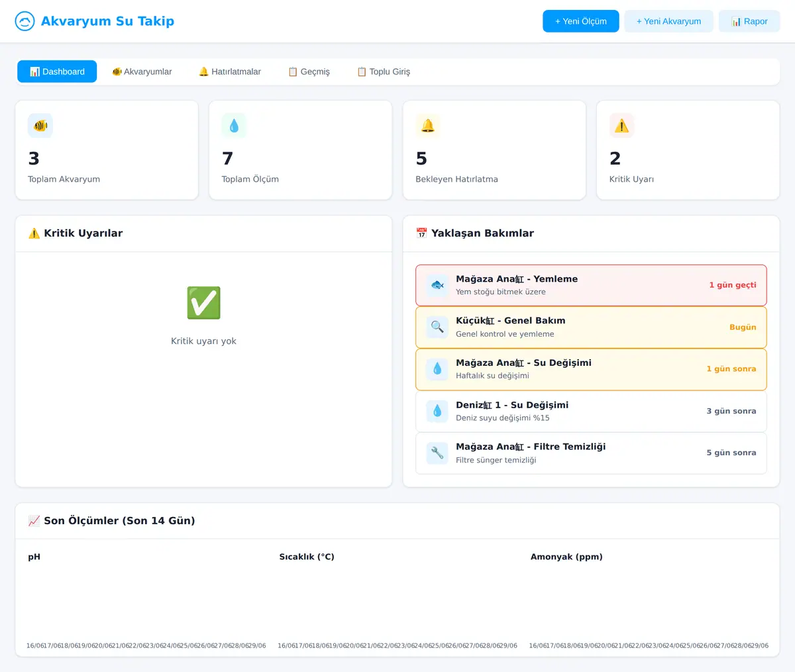Click the fish icon beside Yemleme task

tap(437, 285)
